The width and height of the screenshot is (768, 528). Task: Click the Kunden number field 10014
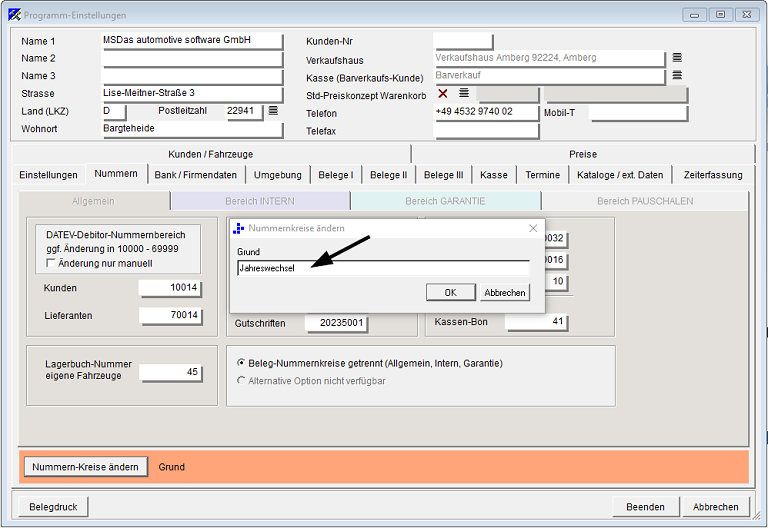170,288
